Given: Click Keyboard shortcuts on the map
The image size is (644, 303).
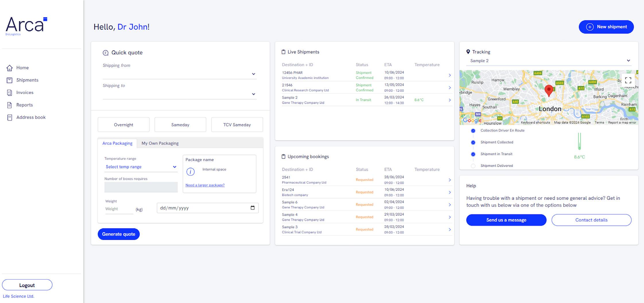Looking at the screenshot, I should [x=535, y=123].
